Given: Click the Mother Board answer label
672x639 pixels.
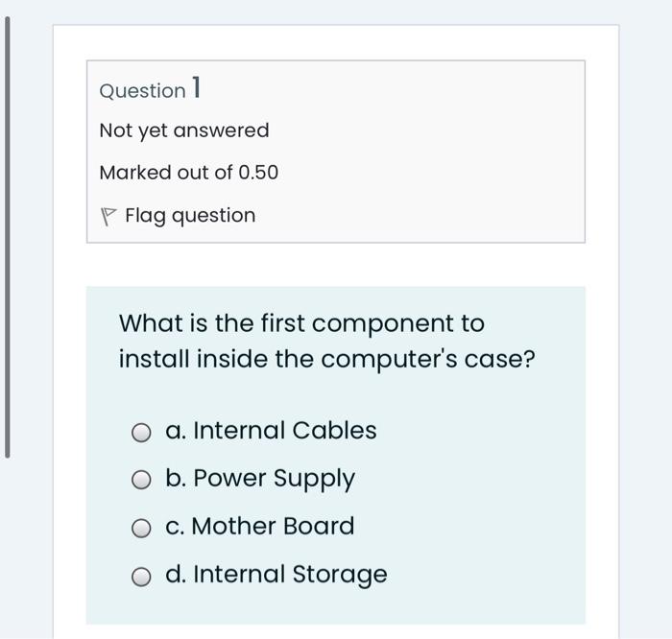Looking at the screenshot, I should pyautogui.click(x=274, y=526).
